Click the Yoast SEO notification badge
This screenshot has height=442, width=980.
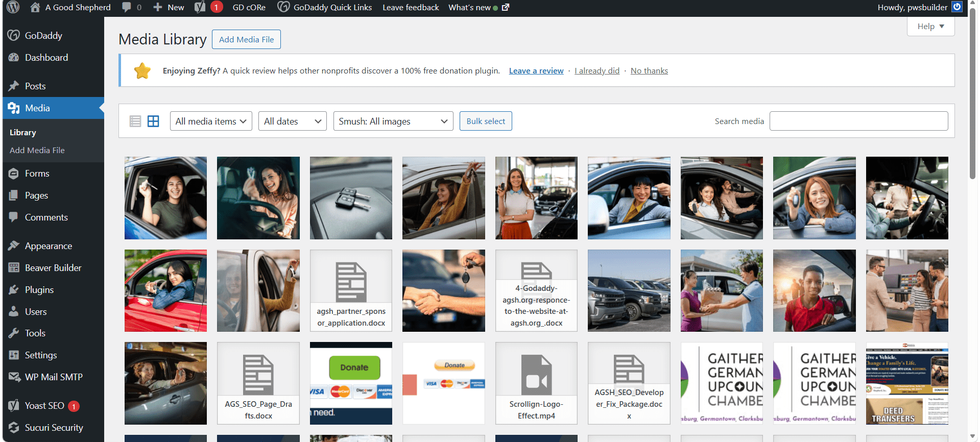74,406
